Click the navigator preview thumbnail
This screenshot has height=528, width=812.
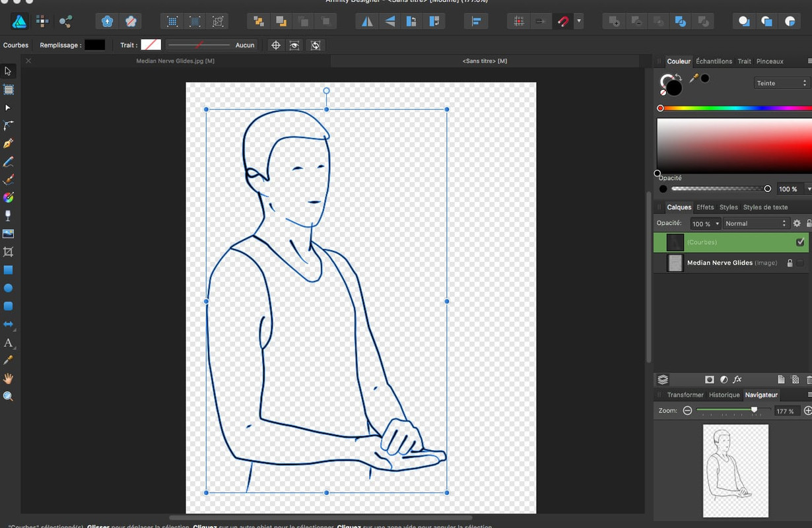point(735,471)
